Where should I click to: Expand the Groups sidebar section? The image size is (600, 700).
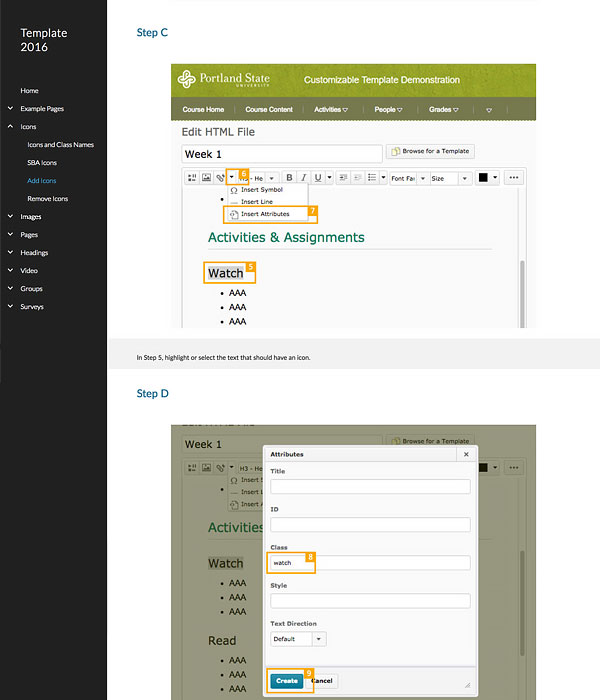[x=10, y=288]
